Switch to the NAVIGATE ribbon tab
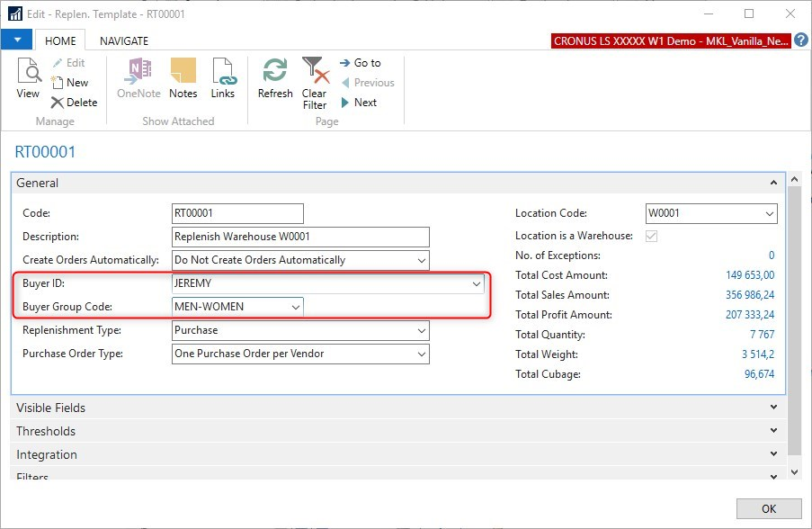The height and width of the screenshot is (529, 812). point(124,40)
